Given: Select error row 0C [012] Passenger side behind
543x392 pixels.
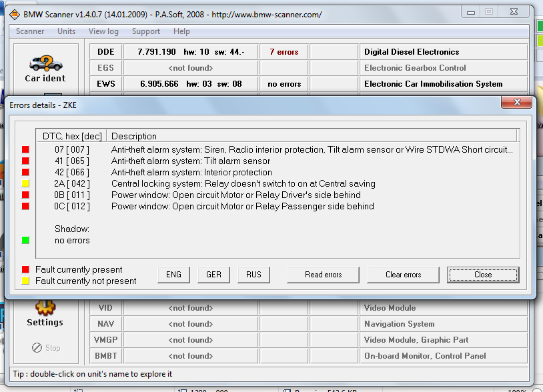Looking at the screenshot, I should click(x=277, y=206).
